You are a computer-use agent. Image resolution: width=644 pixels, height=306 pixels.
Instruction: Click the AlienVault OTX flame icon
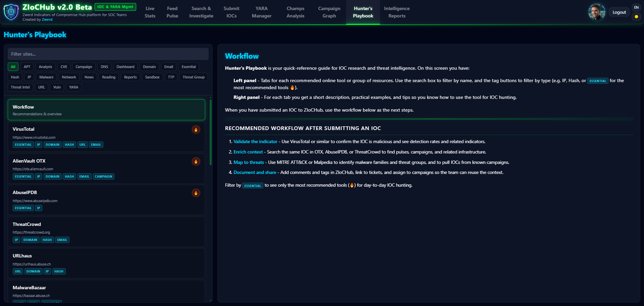click(x=196, y=162)
